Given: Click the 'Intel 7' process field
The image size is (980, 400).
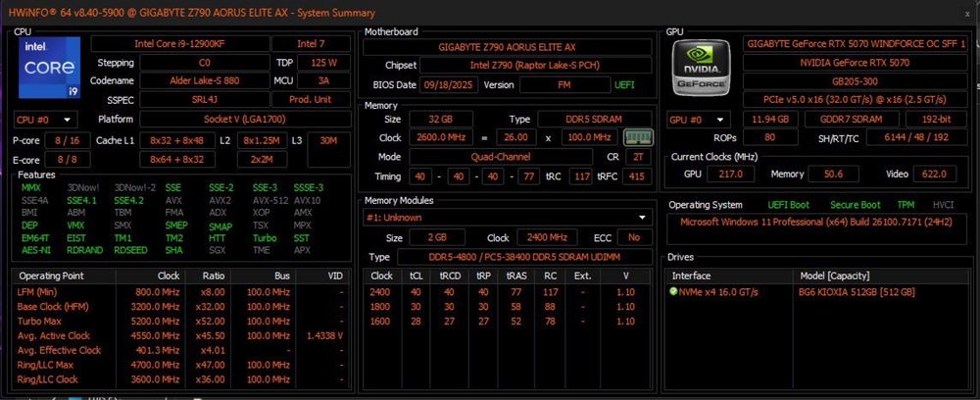Looking at the screenshot, I should pos(312,44).
